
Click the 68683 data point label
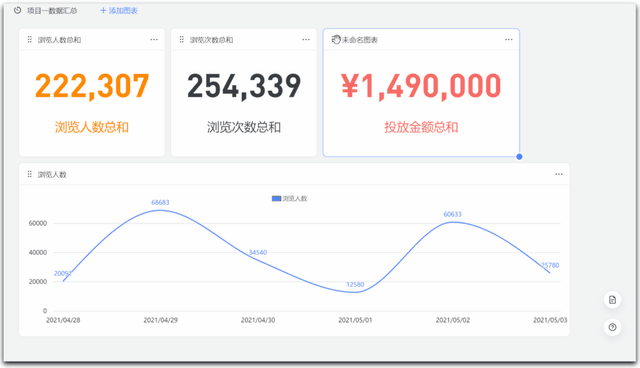[160, 202]
